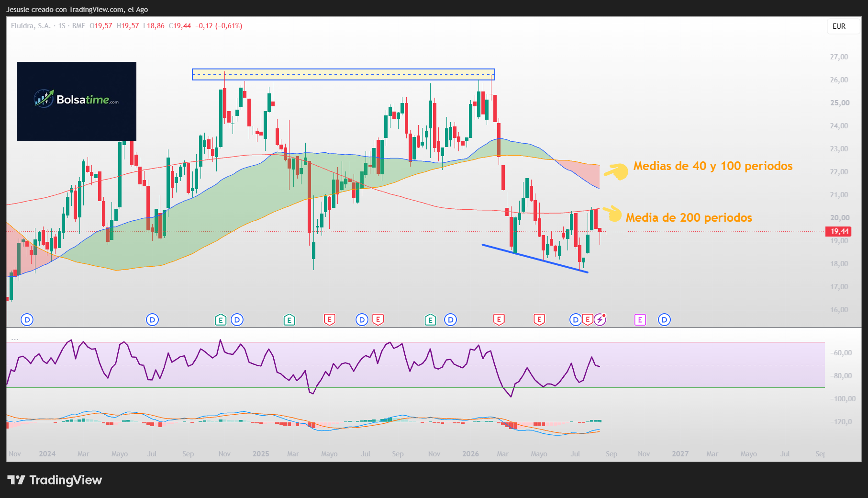This screenshot has height=498, width=868.
Task: Click the 17,00 price axis label
Action: pyautogui.click(x=839, y=287)
